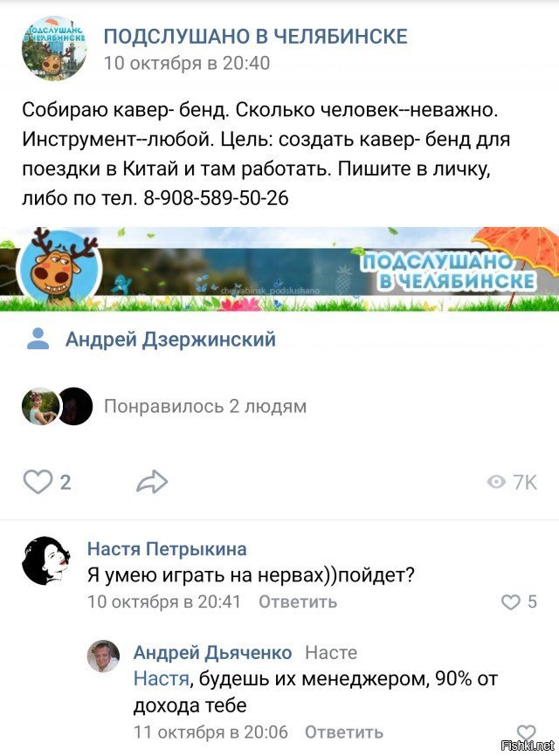Like the post with heart icon
559x756 pixels.
(38, 482)
